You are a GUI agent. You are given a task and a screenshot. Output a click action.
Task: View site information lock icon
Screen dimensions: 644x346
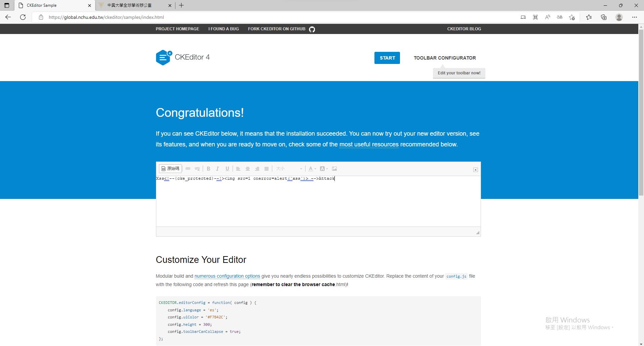(x=41, y=17)
